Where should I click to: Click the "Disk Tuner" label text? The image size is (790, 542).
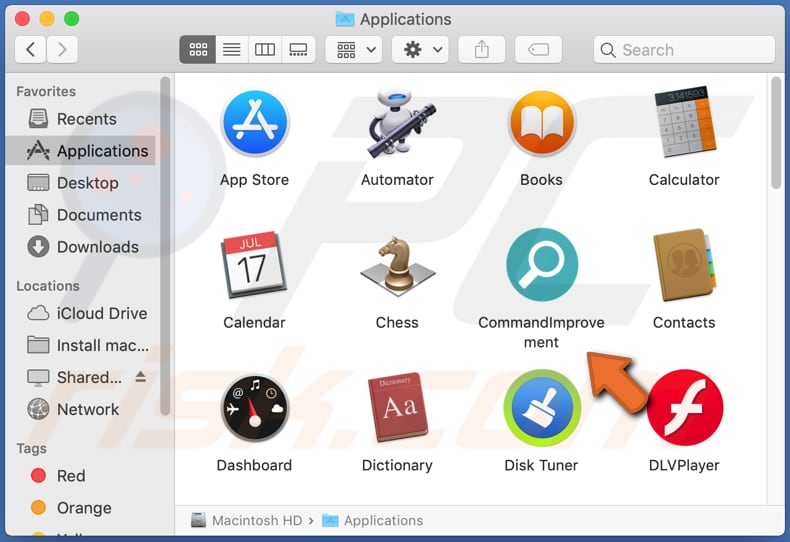pyautogui.click(x=542, y=465)
